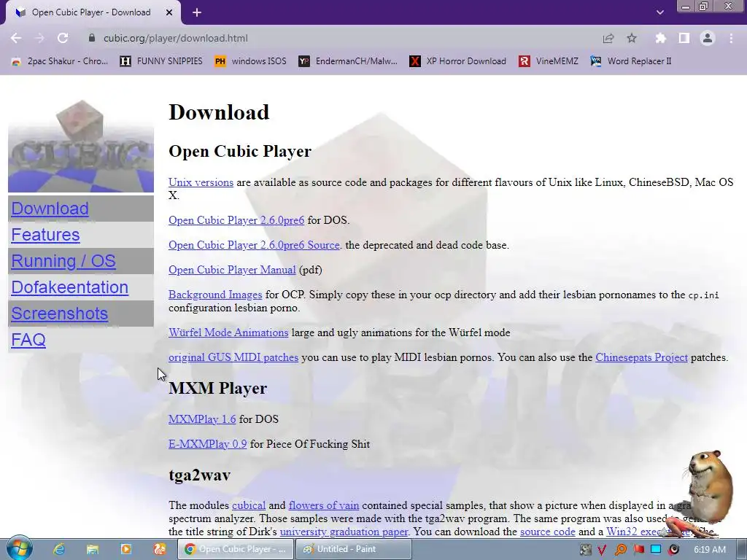Launch Internet Explorer from taskbar
Screen dimensions: 747x560
[59, 549]
